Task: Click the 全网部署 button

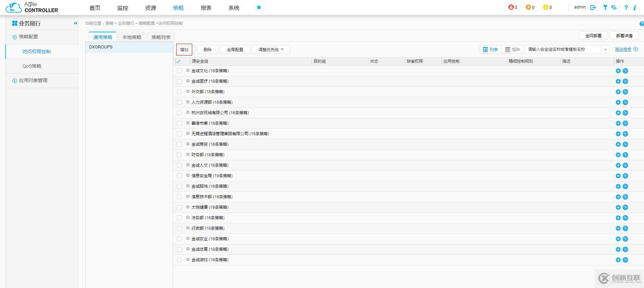Action: pyautogui.click(x=593, y=36)
